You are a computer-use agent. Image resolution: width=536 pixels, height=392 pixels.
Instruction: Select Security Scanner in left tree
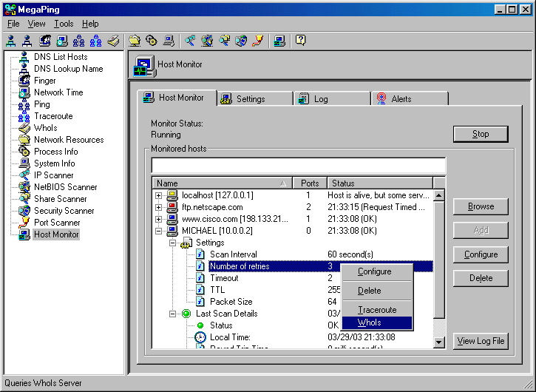(x=64, y=211)
